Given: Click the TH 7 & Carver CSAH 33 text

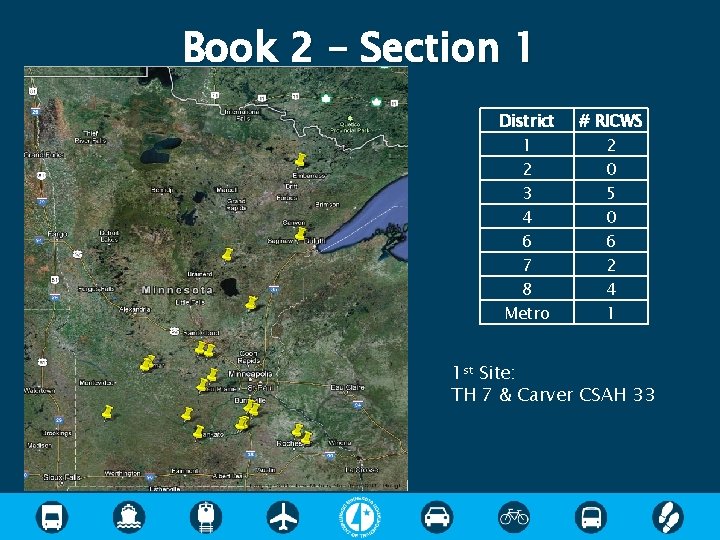Looking at the screenshot, I should 553,394.
